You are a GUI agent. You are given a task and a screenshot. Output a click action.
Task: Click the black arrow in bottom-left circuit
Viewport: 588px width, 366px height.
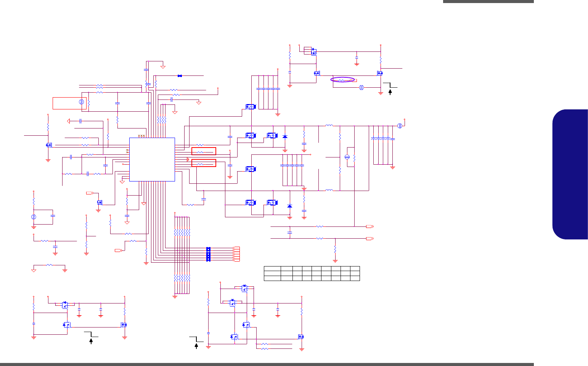(91, 341)
